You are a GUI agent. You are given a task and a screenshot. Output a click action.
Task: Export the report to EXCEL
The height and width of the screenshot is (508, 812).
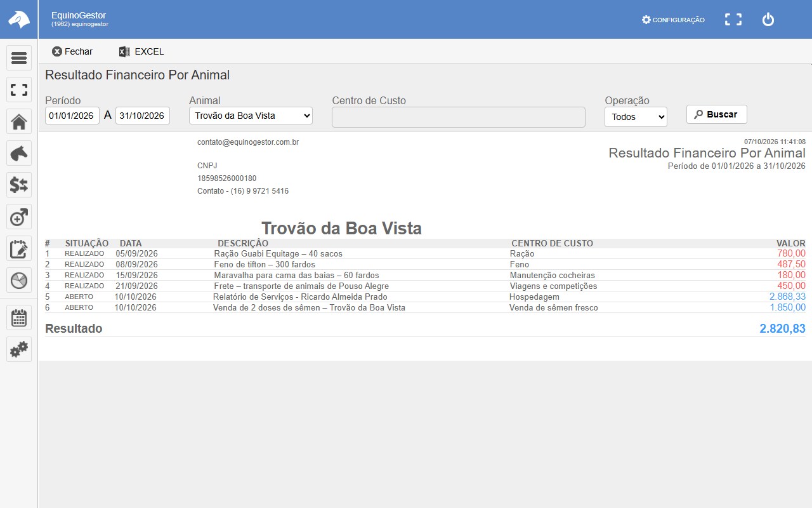(x=141, y=51)
